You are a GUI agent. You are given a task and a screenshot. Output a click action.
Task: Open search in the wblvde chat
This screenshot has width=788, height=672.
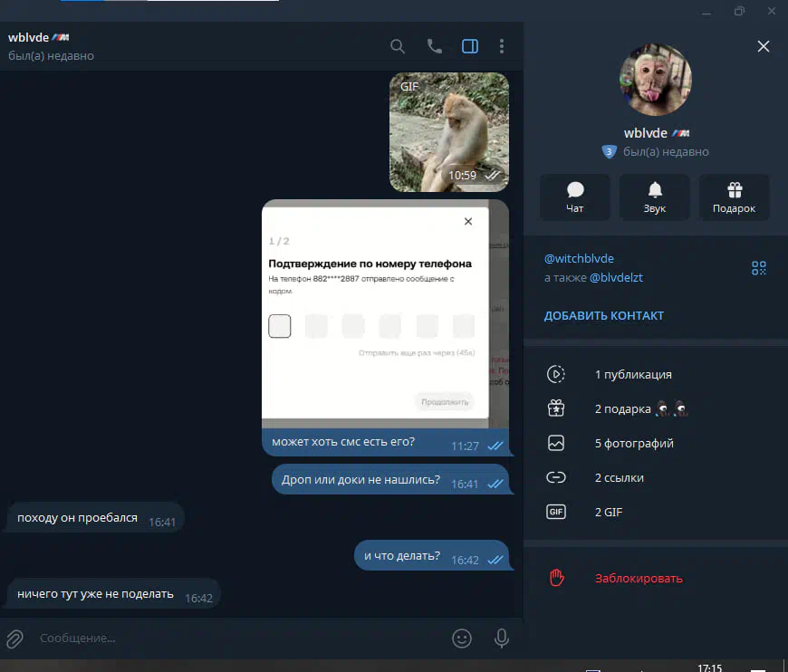tap(397, 47)
